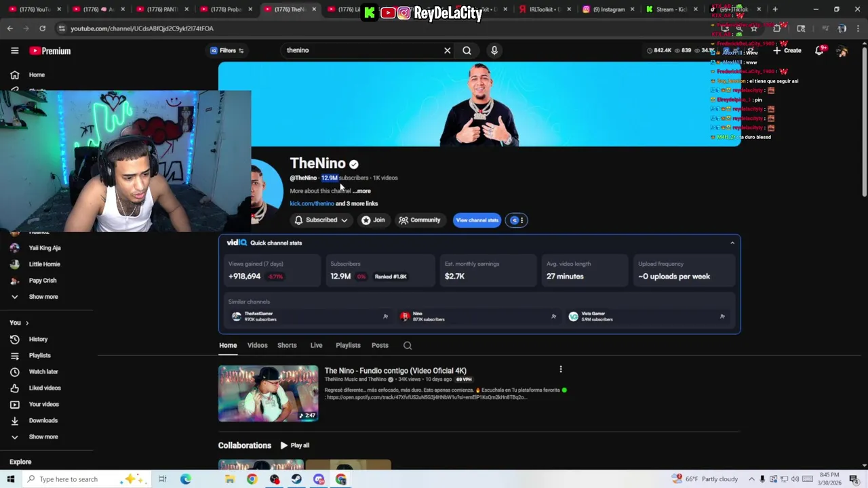This screenshot has width=868, height=488.
Task: Open a new browser tab
Action: click(x=775, y=9)
